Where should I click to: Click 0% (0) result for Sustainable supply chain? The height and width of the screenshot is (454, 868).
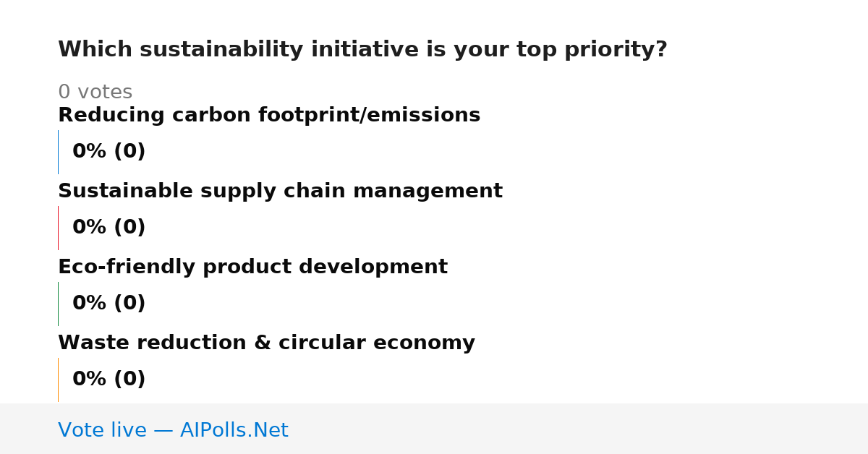109,228
